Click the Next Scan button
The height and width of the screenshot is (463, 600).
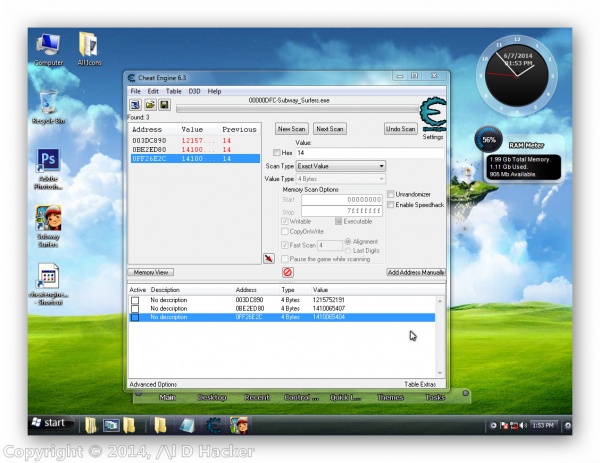click(x=329, y=129)
